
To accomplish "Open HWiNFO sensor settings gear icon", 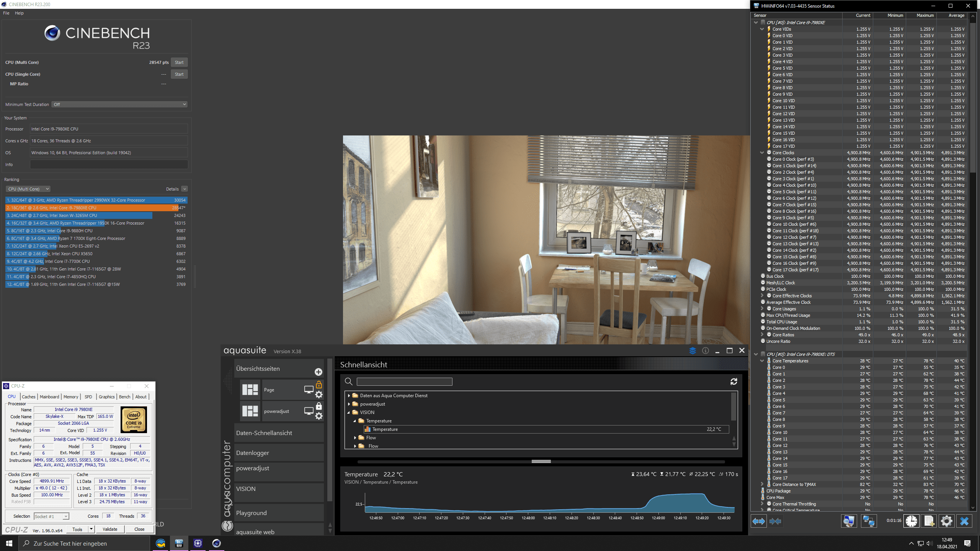I will [x=947, y=521].
